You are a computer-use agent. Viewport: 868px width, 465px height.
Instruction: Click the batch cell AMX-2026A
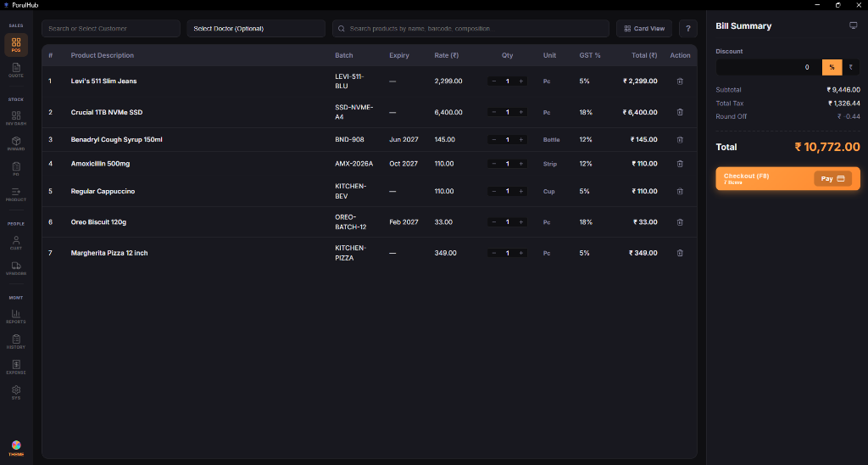click(x=354, y=164)
